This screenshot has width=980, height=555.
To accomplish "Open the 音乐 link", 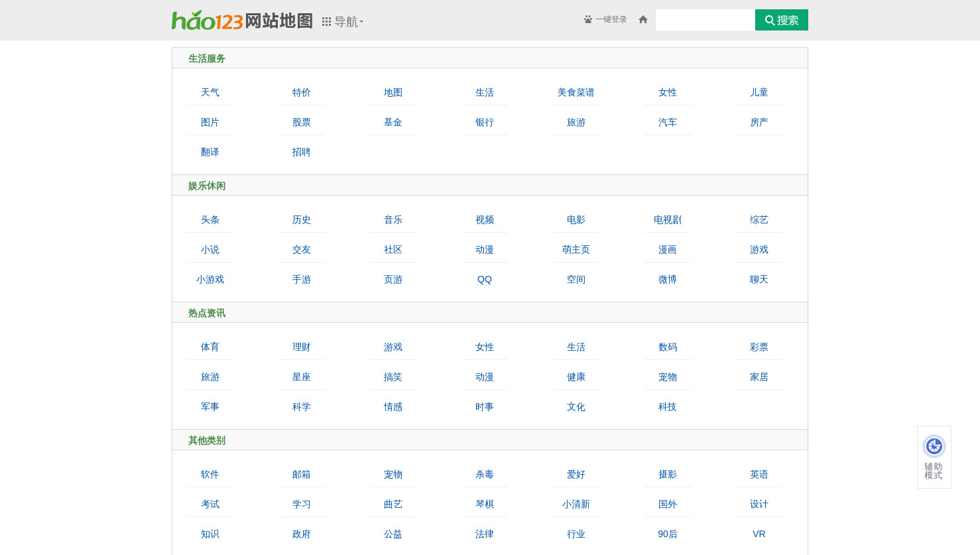I will [x=393, y=219].
